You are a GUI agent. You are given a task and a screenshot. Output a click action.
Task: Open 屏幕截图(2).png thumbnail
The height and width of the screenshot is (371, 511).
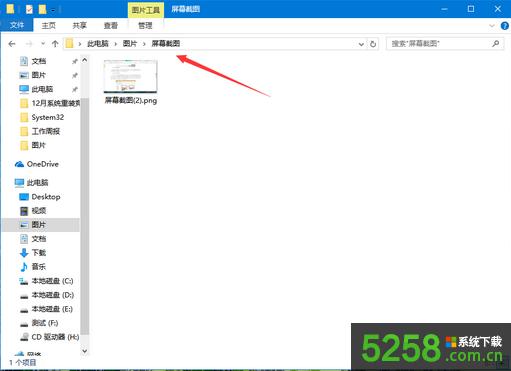tap(130, 77)
